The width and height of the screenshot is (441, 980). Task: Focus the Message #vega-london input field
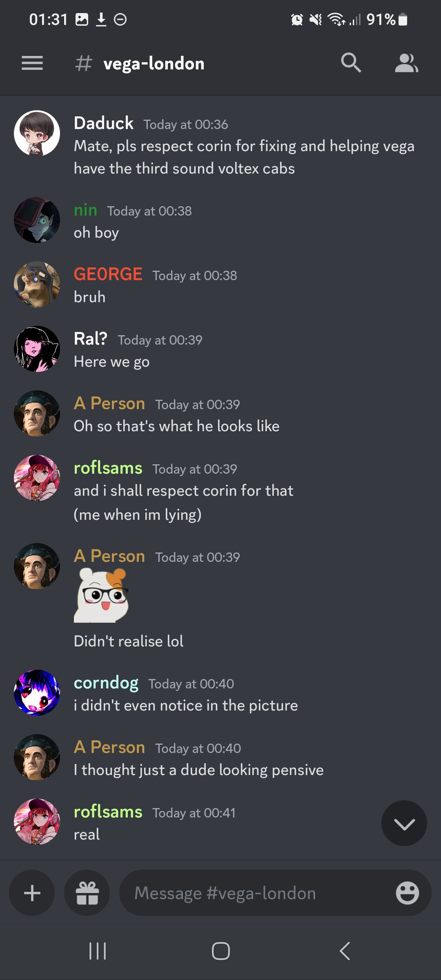pos(258,893)
